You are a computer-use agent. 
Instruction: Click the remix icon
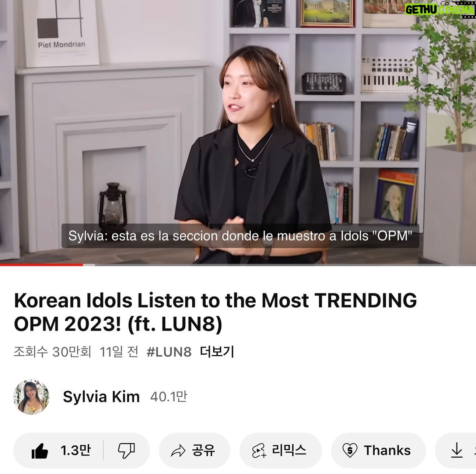[x=259, y=450]
